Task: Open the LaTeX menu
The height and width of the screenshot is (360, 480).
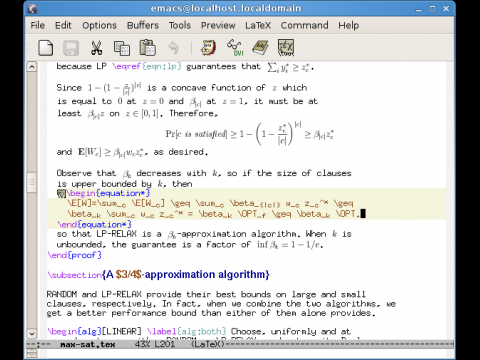Action: [258, 25]
